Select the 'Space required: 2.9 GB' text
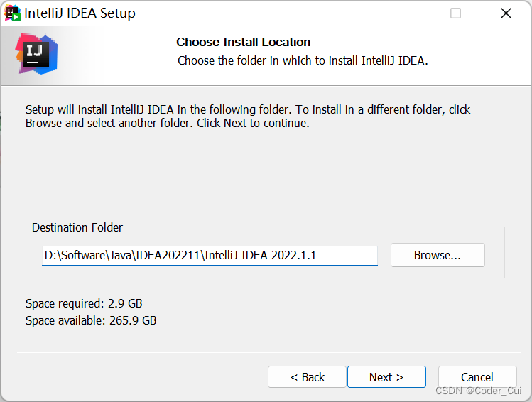Image resolution: width=532 pixels, height=402 pixels. point(84,303)
